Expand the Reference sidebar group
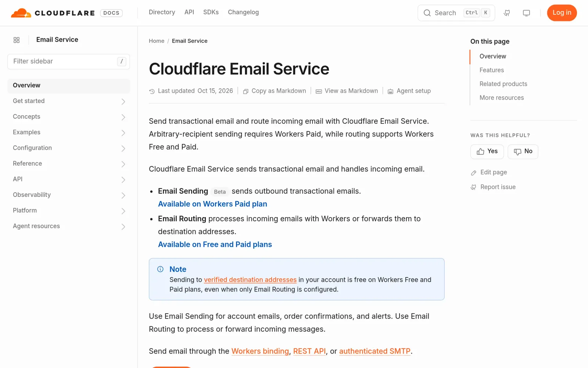The width and height of the screenshot is (588, 368). point(69,164)
